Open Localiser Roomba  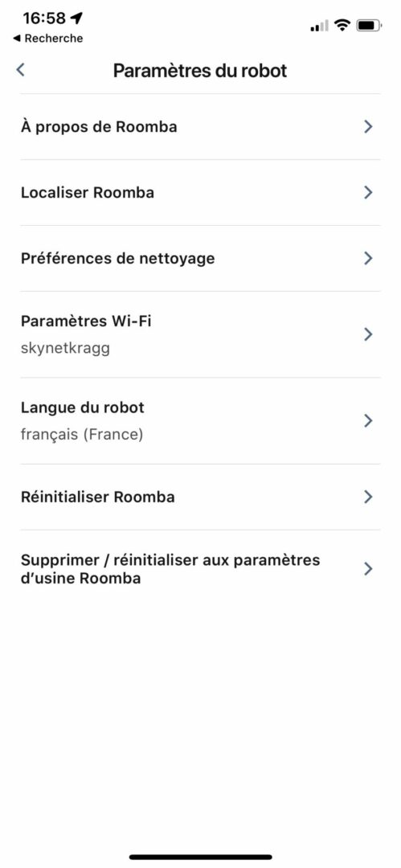tap(201, 193)
